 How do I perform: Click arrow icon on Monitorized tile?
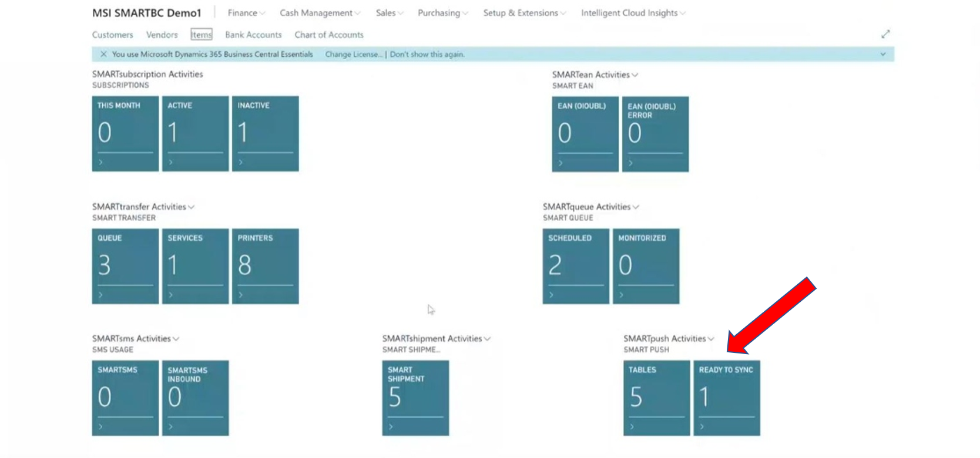point(621,295)
